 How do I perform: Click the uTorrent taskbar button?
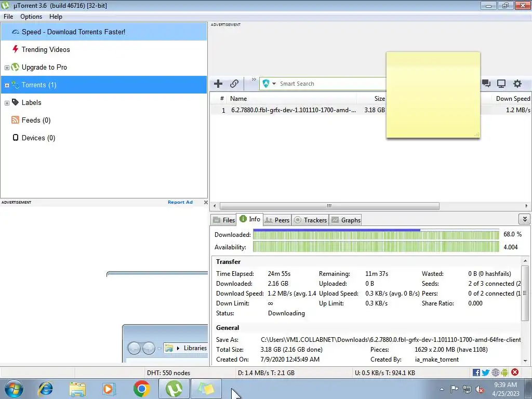point(174,389)
